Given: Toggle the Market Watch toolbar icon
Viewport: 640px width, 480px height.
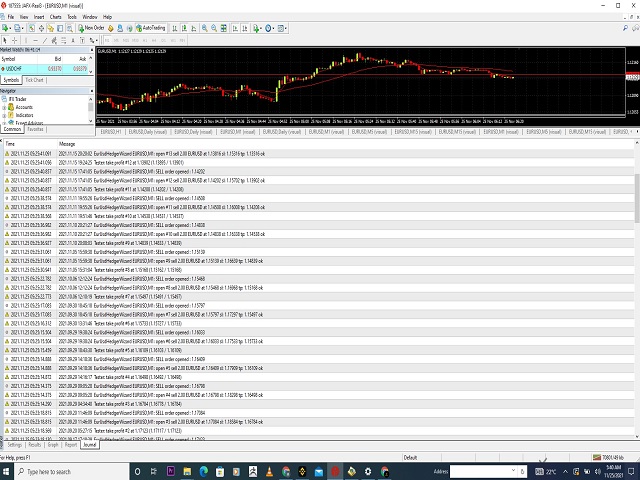Looking at the screenshot, I should 31,28.
